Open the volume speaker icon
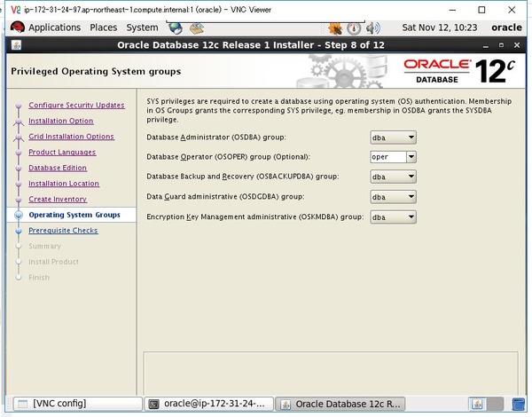 point(373,28)
